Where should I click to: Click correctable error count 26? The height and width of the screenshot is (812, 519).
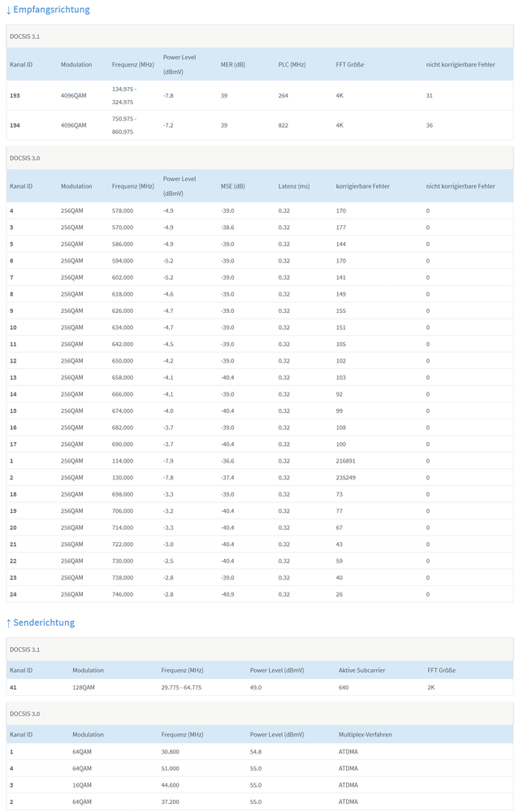[340, 594]
